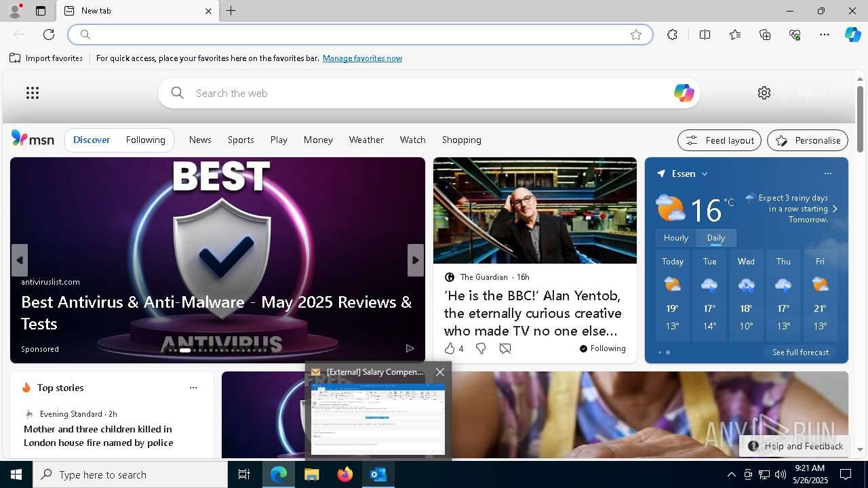Select the Following tab
This screenshot has width=868, height=488.
pos(146,140)
